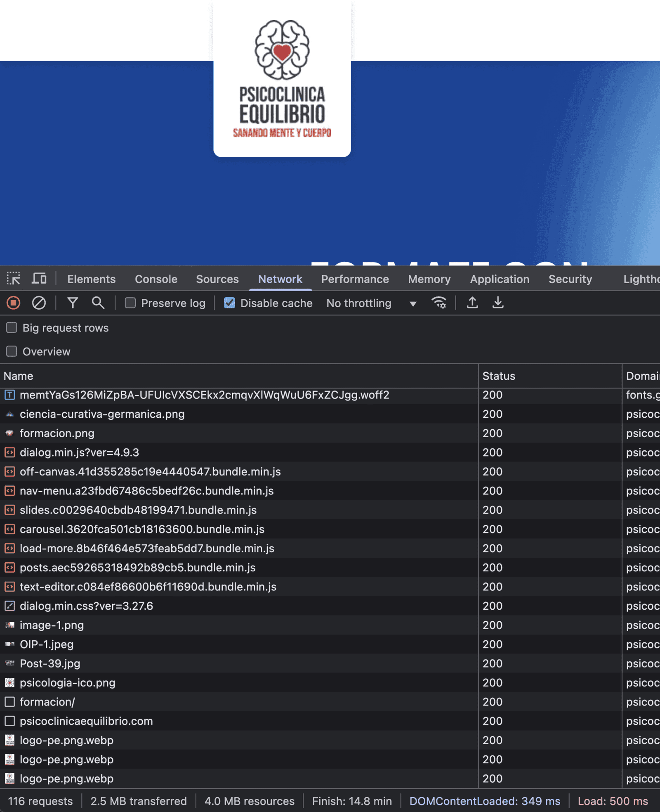Viewport: 660px width, 812px height.
Task: Enable Big request rows checkbox
Action: (12, 328)
